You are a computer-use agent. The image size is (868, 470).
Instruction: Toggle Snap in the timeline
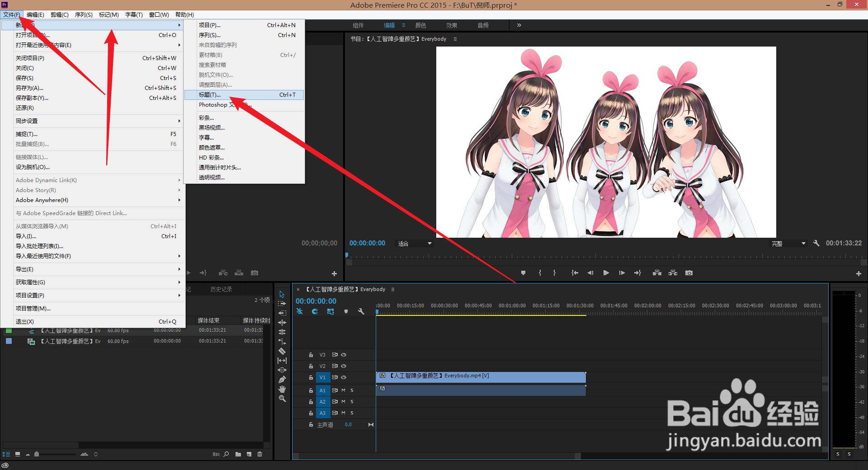(315, 311)
